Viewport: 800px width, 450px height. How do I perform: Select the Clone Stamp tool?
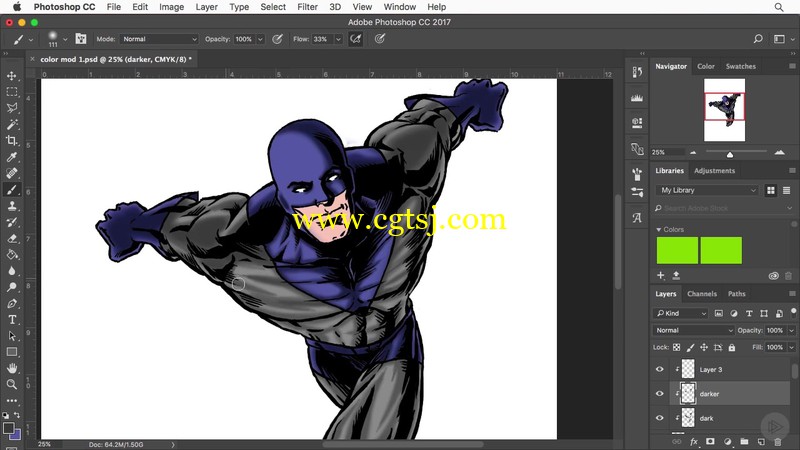11,206
